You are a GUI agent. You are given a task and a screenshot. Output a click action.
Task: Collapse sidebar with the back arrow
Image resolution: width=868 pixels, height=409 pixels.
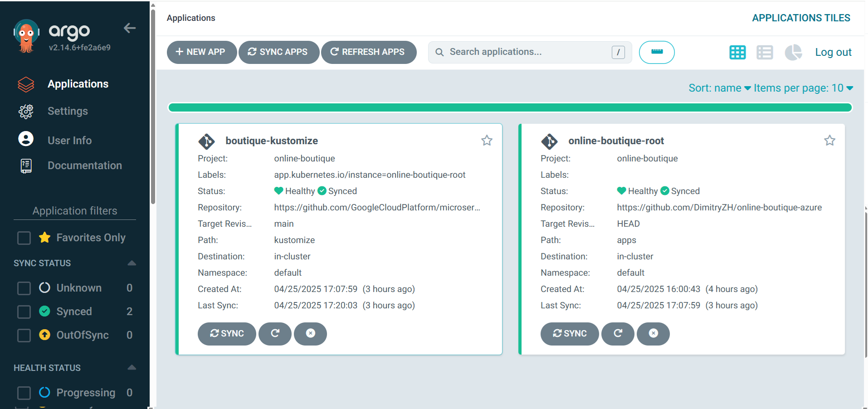(130, 28)
